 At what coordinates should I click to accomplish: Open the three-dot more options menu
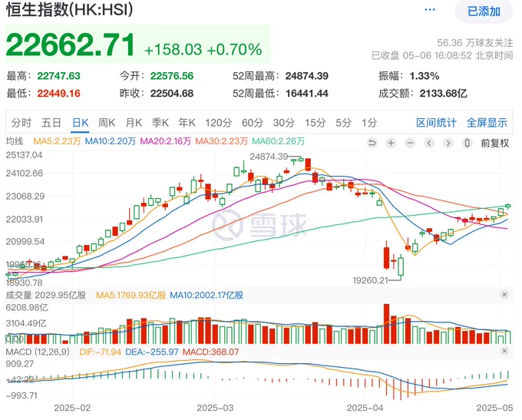(x=430, y=10)
